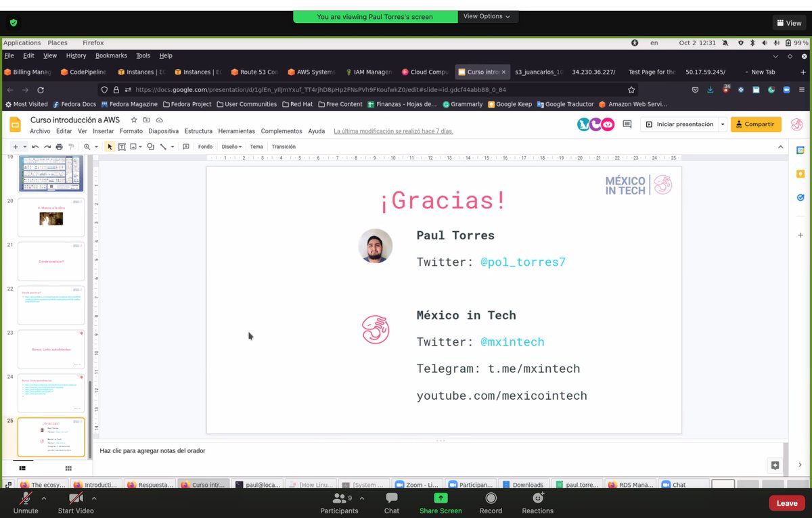Click the print icon in the toolbar

tap(59, 147)
